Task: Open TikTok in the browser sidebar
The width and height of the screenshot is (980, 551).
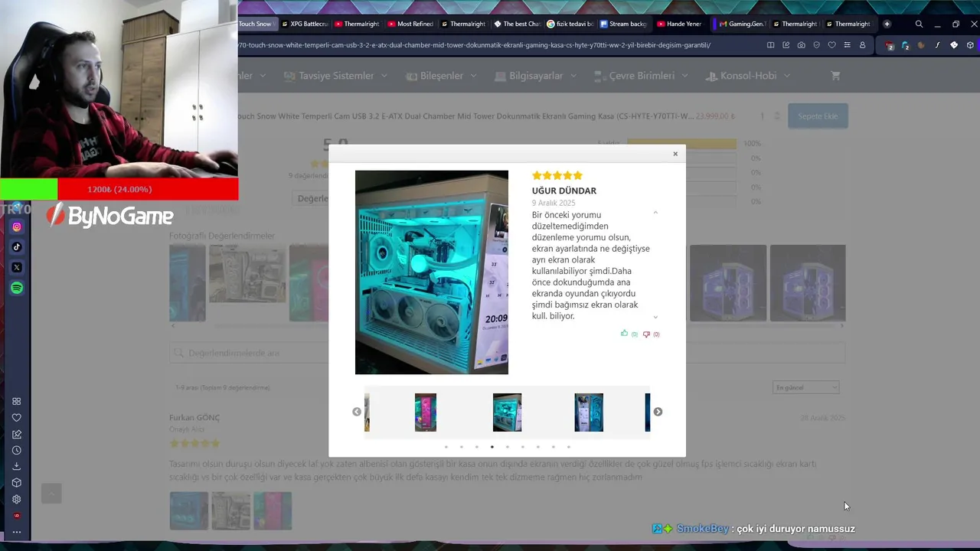Action: pyautogui.click(x=17, y=247)
